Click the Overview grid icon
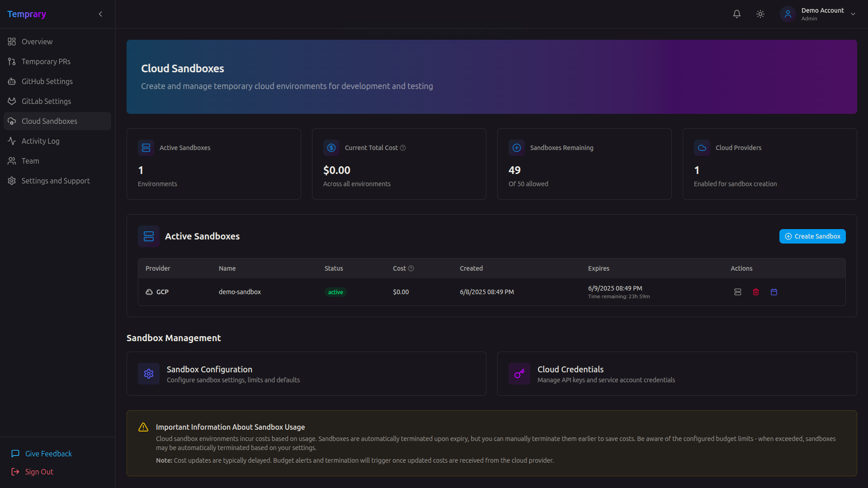Screen dimensions: 868x488 [12, 42]
